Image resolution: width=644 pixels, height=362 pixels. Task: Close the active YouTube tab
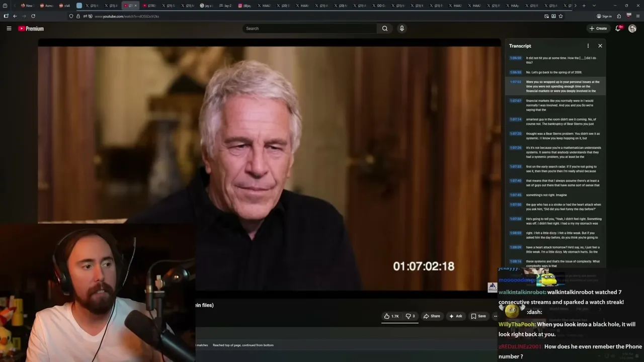point(135,6)
